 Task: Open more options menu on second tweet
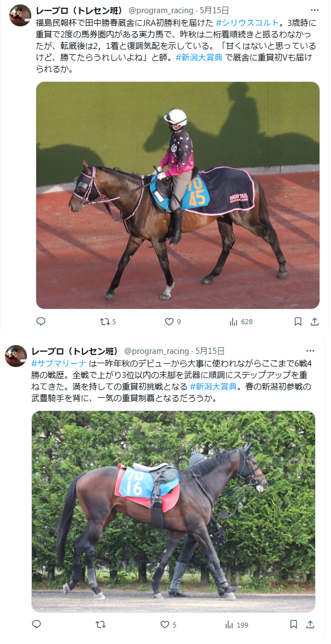[311, 351]
